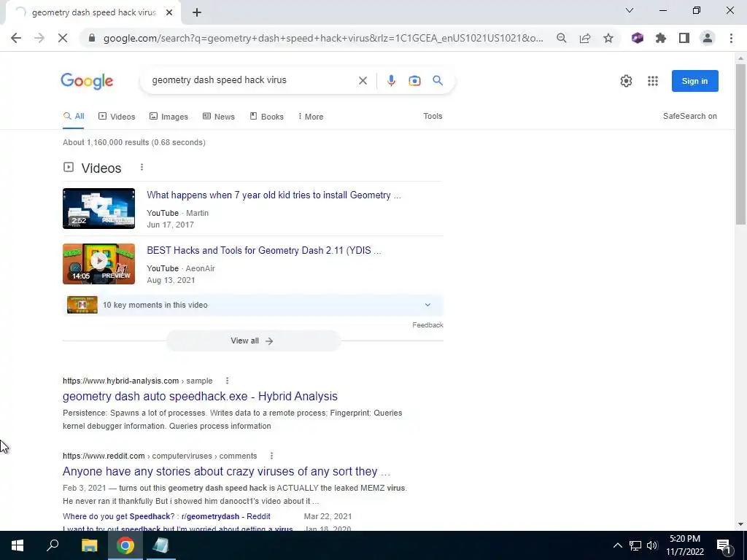Click the address bar URL
747x560 pixels.
click(x=323, y=38)
